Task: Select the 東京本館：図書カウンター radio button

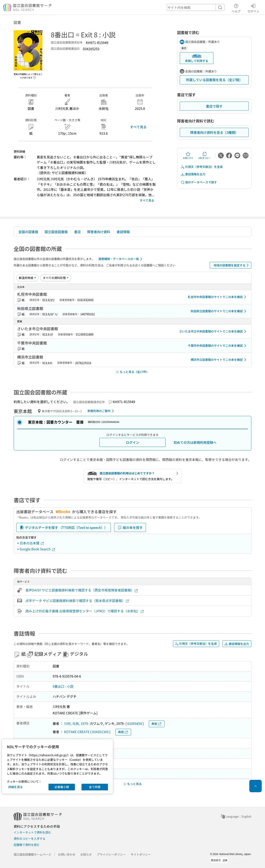Action: [x=20, y=422]
